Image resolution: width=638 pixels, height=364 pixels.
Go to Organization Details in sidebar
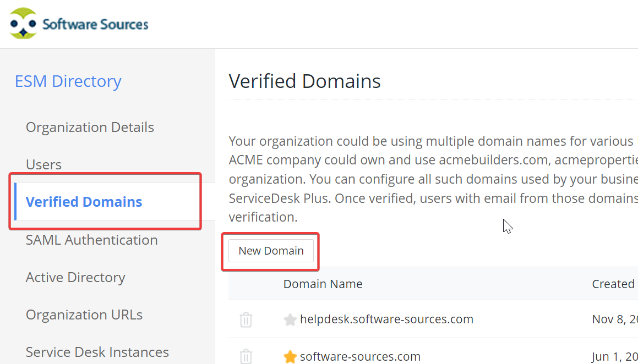click(x=90, y=127)
